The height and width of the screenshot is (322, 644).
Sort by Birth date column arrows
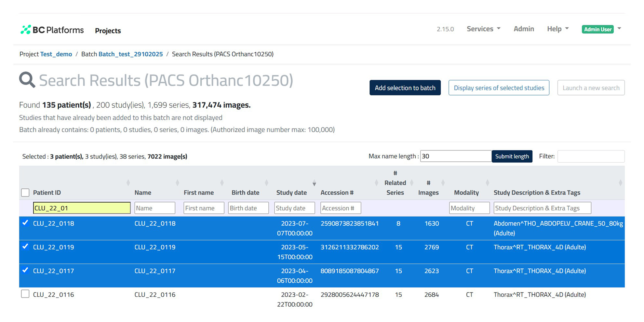click(x=266, y=183)
